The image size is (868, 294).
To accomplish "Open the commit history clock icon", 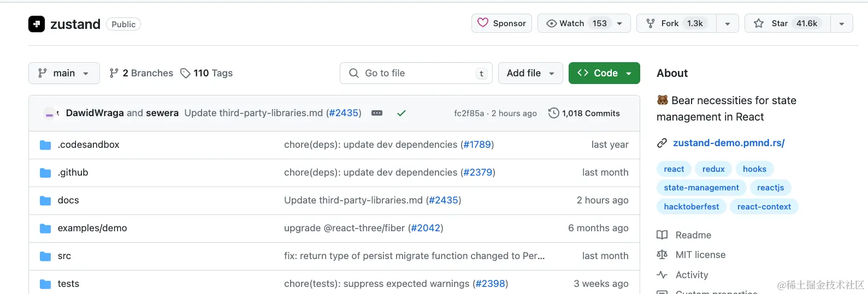I will coord(553,113).
